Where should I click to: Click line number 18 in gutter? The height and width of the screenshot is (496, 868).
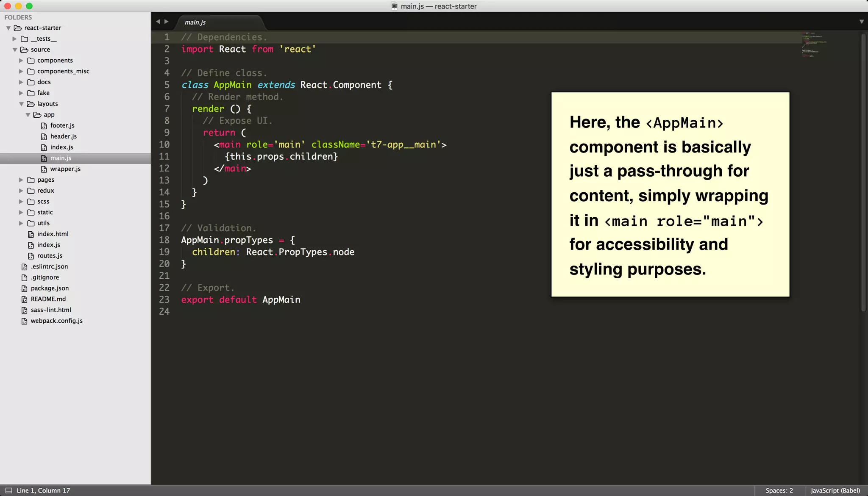[164, 240]
